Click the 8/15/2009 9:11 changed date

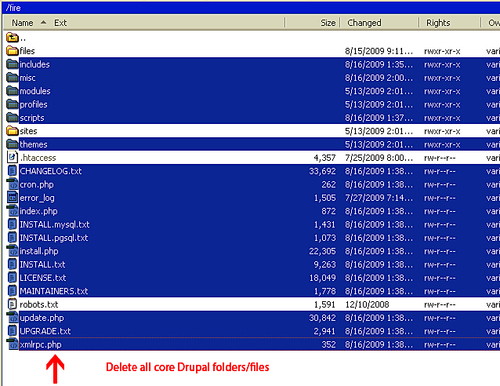pyautogui.click(x=379, y=51)
